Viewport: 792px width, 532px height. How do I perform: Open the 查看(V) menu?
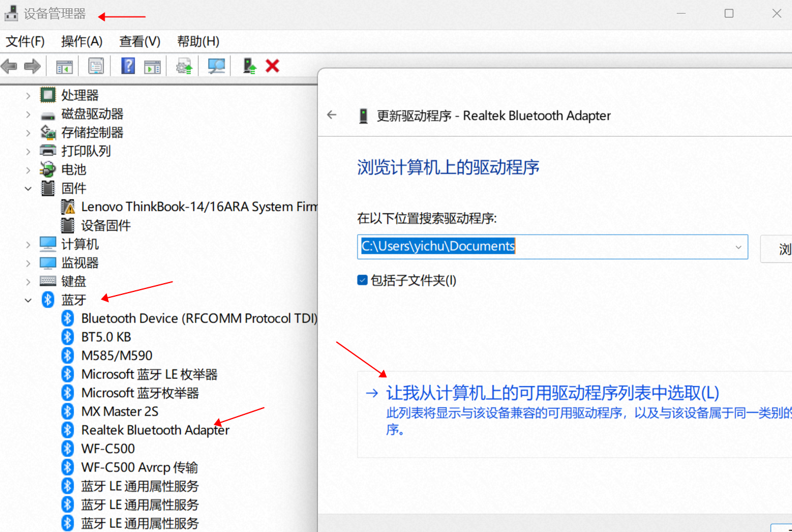139,41
